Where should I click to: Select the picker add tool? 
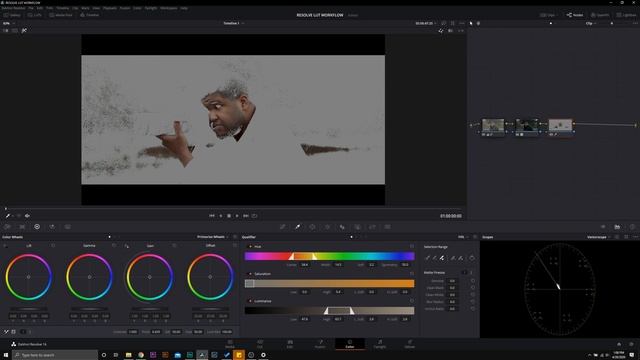click(442, 258)
